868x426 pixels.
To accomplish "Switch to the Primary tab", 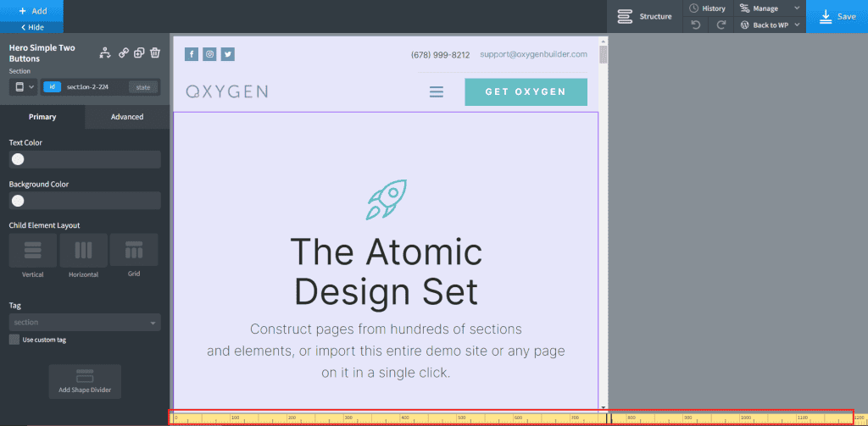I will [x=42, y=117].
